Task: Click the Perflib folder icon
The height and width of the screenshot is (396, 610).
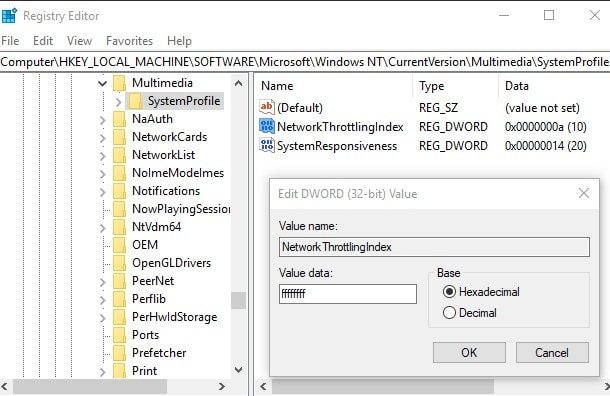Action: click(119, 299)
